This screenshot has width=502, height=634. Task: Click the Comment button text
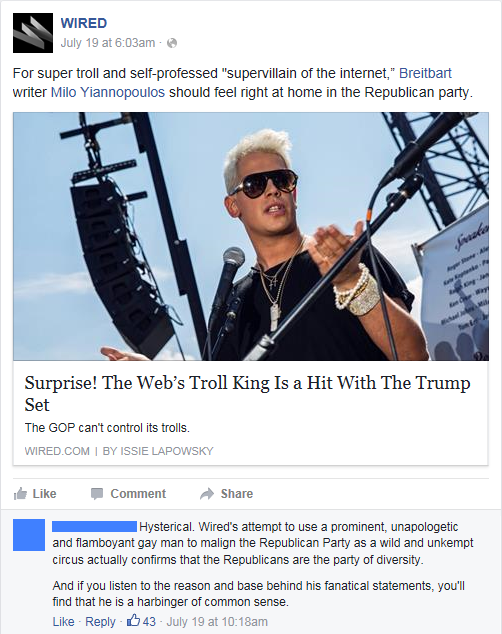click(x=138, y=494)
